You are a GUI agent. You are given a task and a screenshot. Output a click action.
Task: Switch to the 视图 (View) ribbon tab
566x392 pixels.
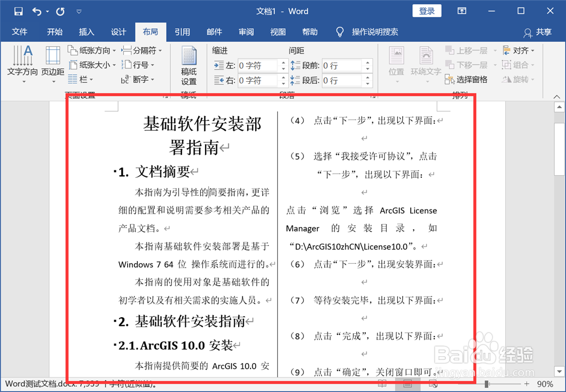point(278,32)
